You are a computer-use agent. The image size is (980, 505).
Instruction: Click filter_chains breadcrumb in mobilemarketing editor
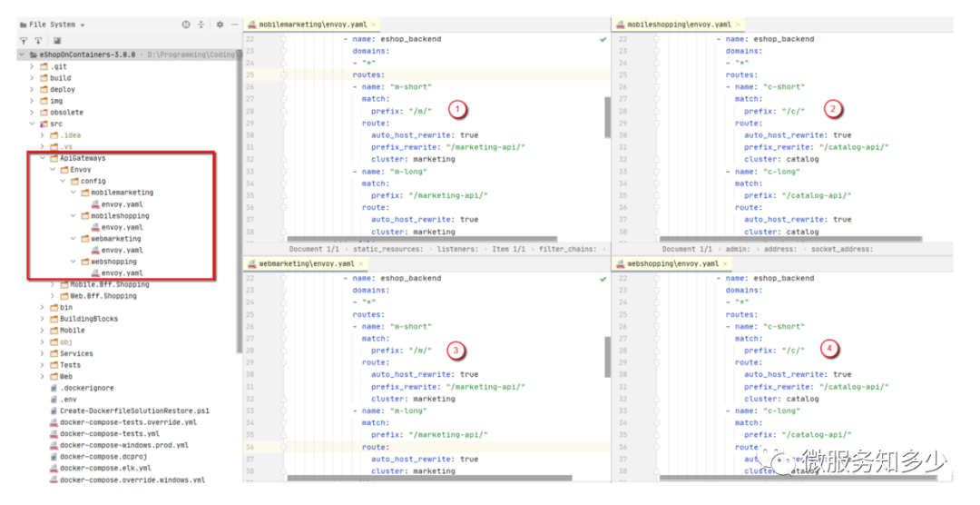(567, 249)
